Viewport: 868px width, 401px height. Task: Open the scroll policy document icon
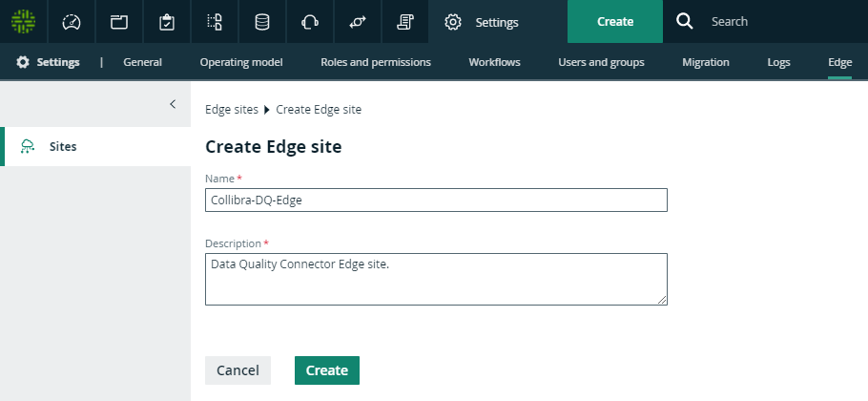404,21
